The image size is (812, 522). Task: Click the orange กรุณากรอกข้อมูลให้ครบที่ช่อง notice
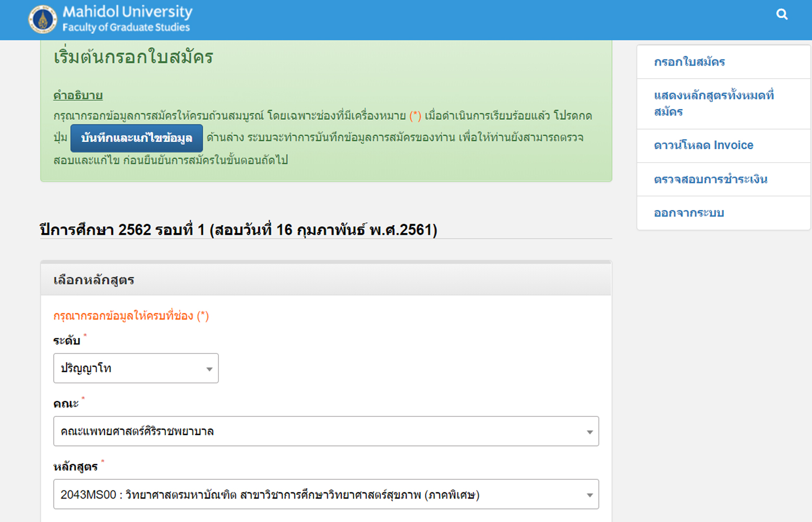coord(131,316)
